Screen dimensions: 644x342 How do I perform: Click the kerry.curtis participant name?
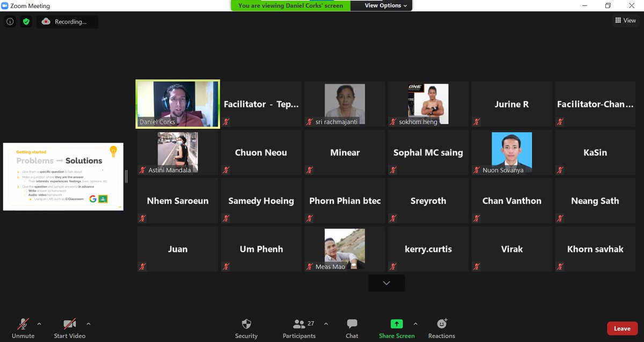(428, 249)
